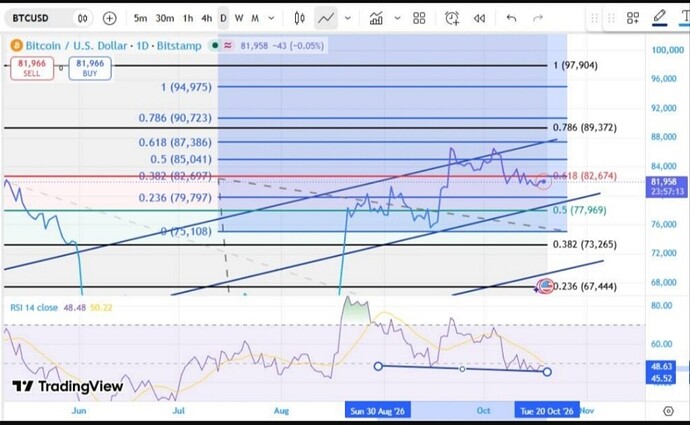Open the layout templates grid icon
Viewport: 690px width, 425px height.
pyautogui.click(x=419, y=18)
